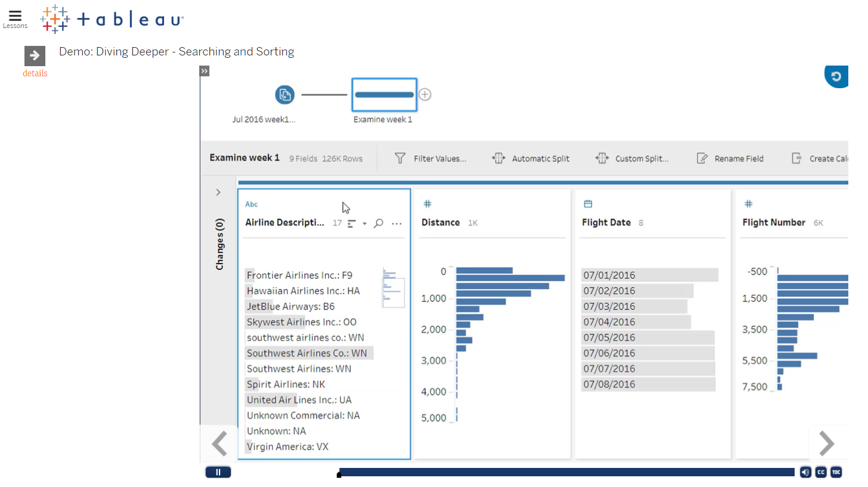The width and height of the screenshot is (868, 487).
Task: Mute the video volume
Action: pos(805,472)
